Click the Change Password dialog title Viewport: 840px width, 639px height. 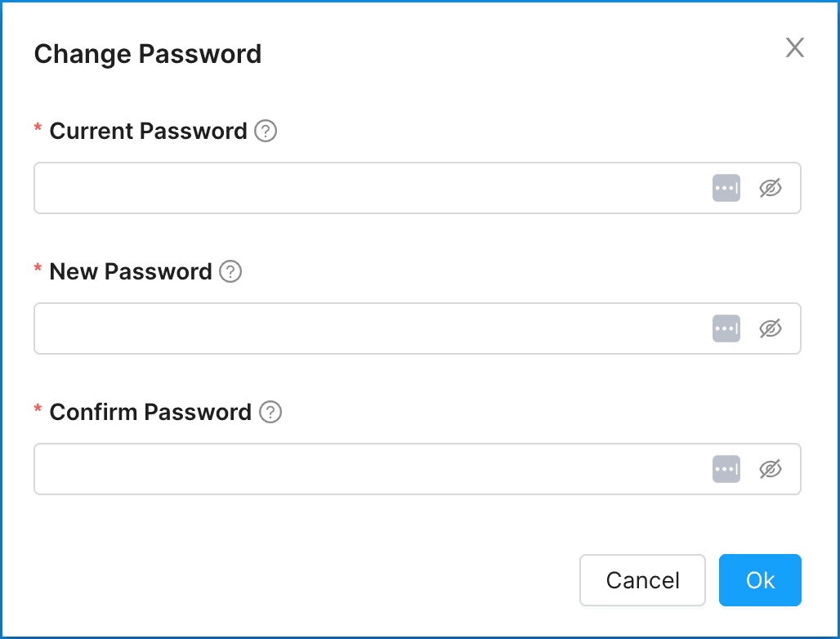click(148, 54)
